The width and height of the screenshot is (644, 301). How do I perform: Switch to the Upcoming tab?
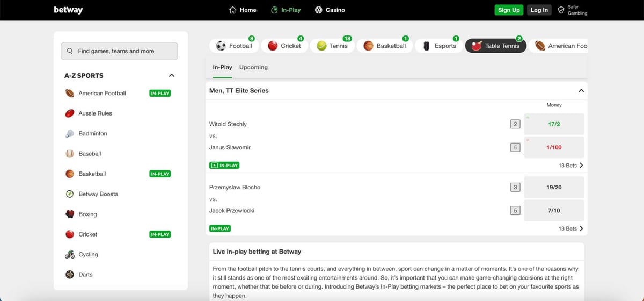(x=253, y=67)
